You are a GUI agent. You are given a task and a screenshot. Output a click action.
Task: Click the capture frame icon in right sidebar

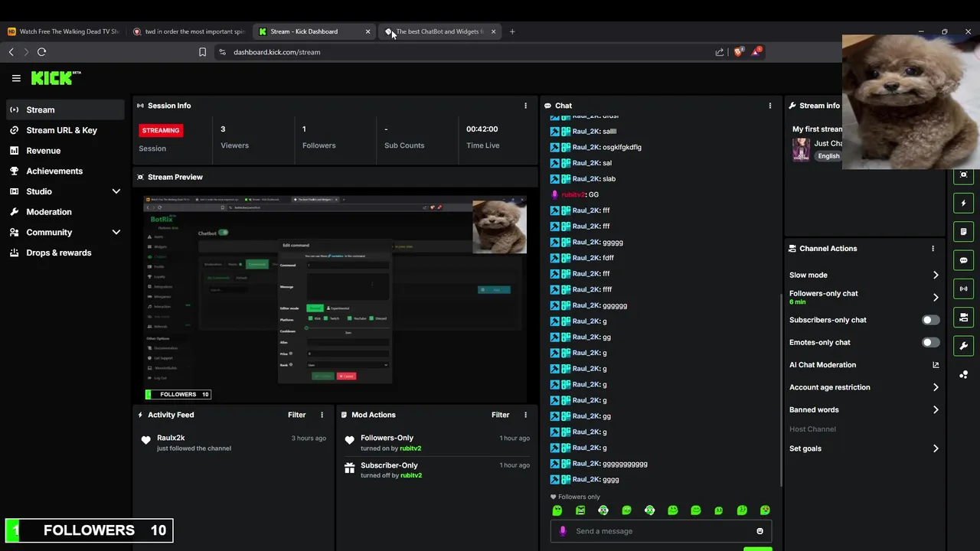pyautogui.click(x=964, y=174)
